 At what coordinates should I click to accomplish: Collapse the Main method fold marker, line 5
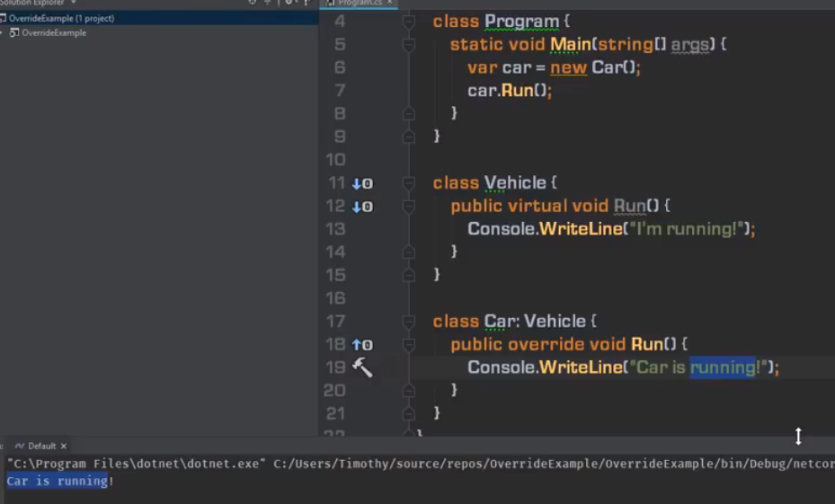408,45
